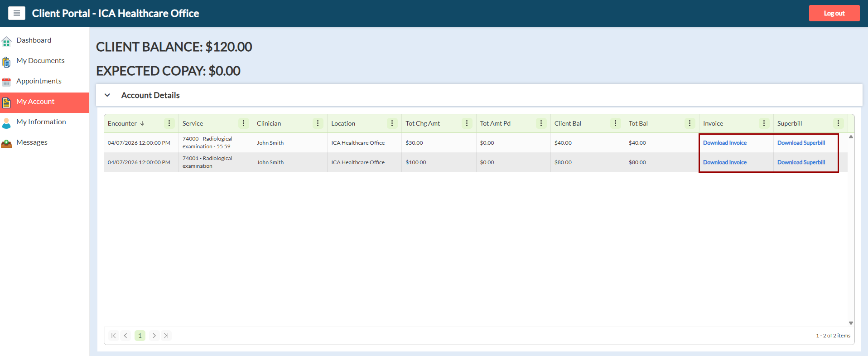The width and height of the screenshot is (868, 356).
Task: Click the hamburger menu icon
Action: [x=17, y=13]
